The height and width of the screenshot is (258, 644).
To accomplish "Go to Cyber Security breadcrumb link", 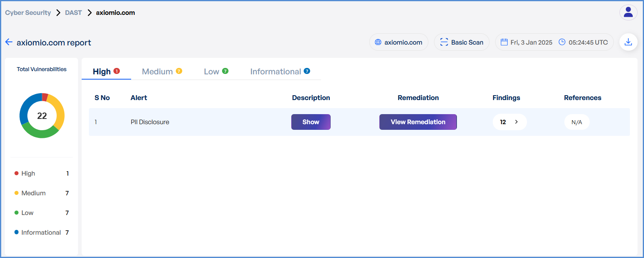I will (x=28, y=13).
